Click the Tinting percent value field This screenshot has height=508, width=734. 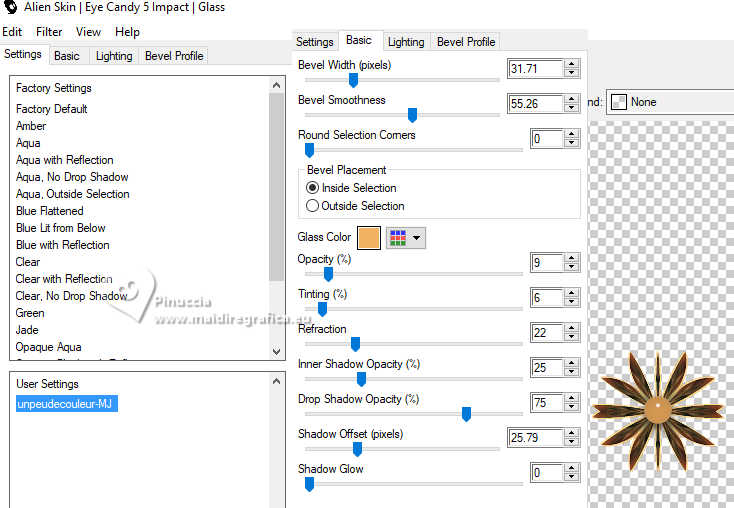547,298
